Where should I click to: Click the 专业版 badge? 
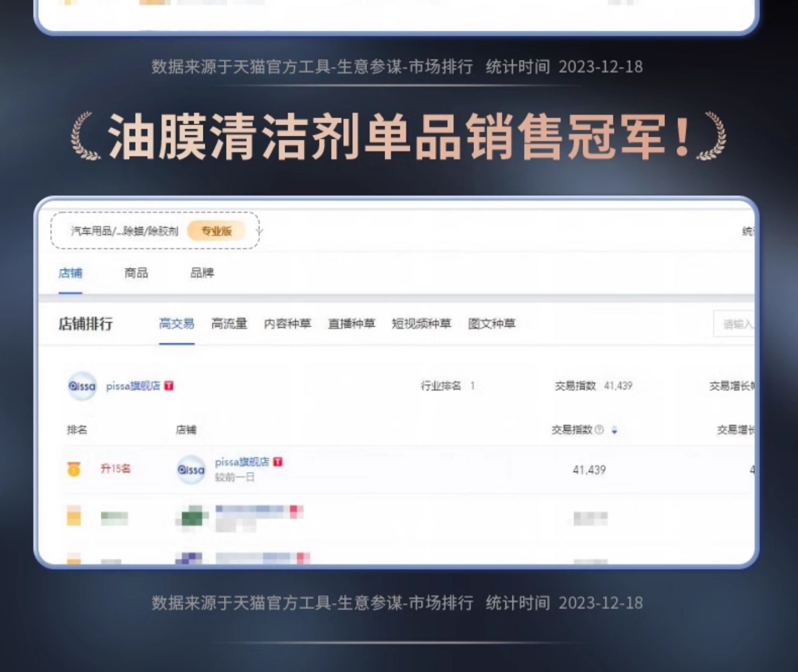217,231
